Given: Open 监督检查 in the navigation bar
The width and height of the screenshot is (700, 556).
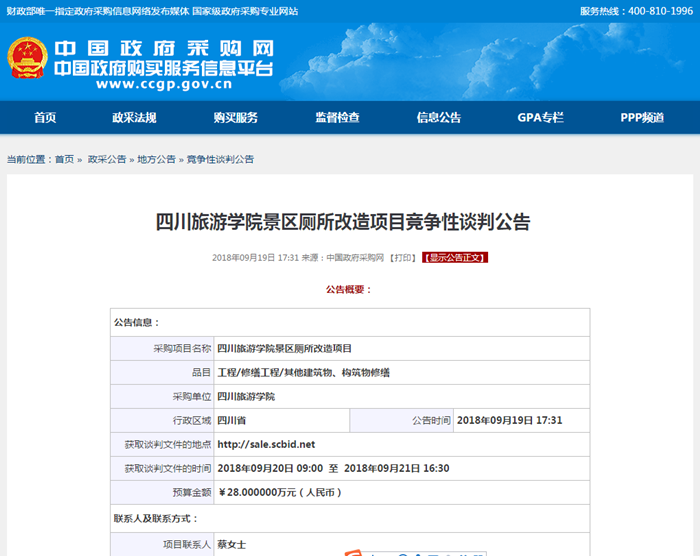Looking at the screenshot, I should (337, 117).
